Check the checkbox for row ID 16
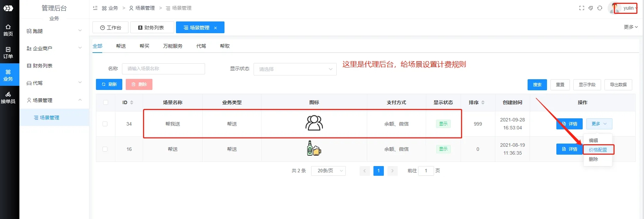Viewport: 644px width, 219px height. 105,149
